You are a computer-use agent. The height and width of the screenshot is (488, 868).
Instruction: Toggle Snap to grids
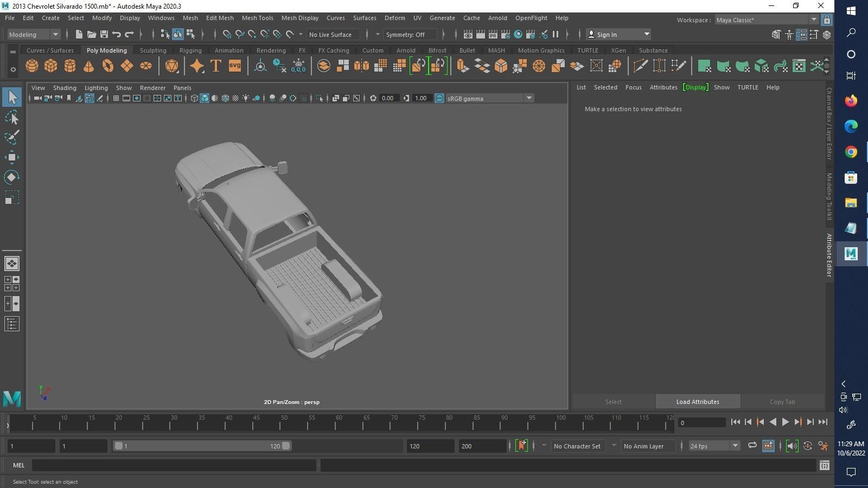point(227,34)
